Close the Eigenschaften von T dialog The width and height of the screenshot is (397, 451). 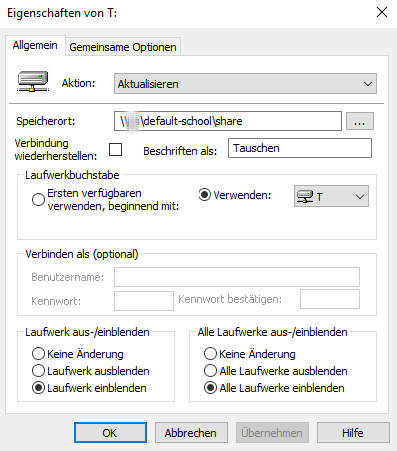pyautogui.click(x=382, y=12)
